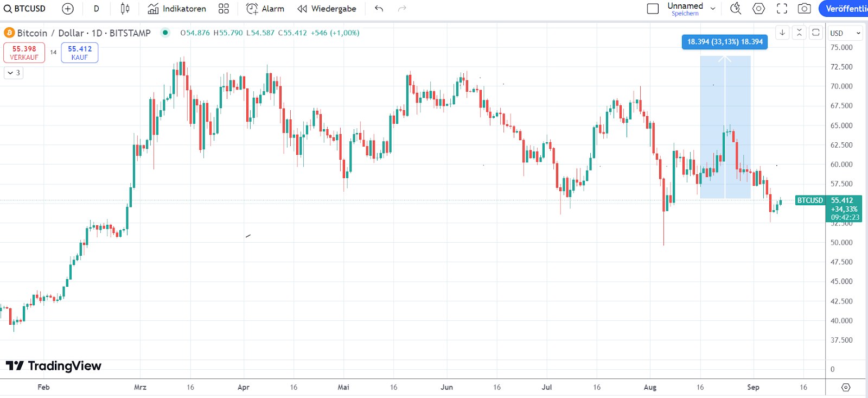Image resolution: width=868 pixels, height=398 pixels.
Task: Open chart settings via the gear icon
Action: 758,8
